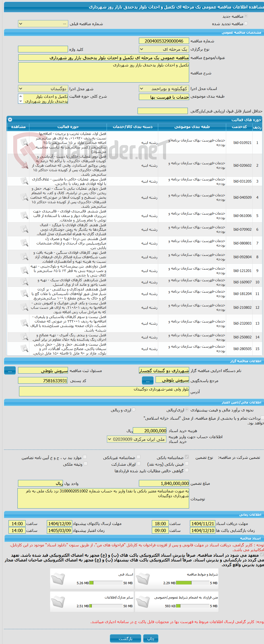Open شهر محل اجرا dropdown
The width and height of the screenshot is (264, 644).
[x=43, y=89]
